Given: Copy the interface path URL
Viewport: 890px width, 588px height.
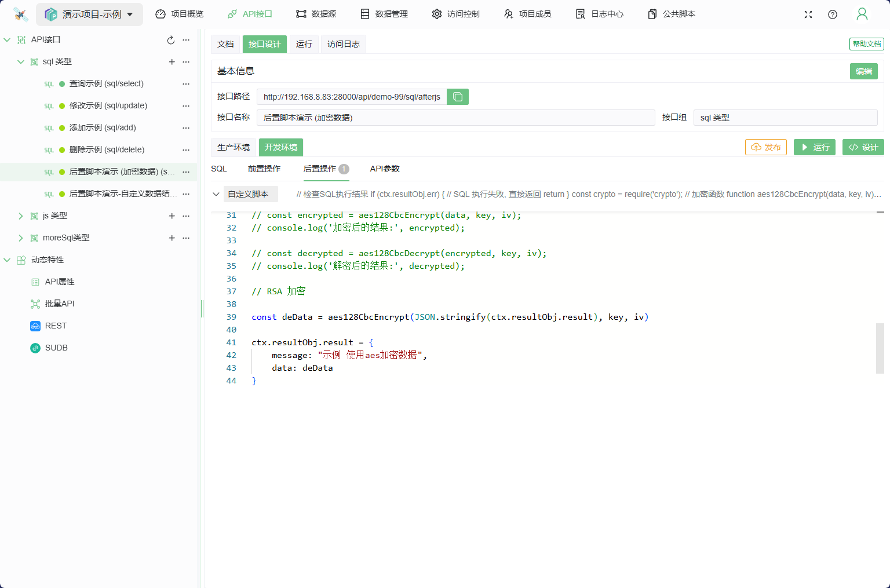Looking at the screenshot, I should click(457, 97).
